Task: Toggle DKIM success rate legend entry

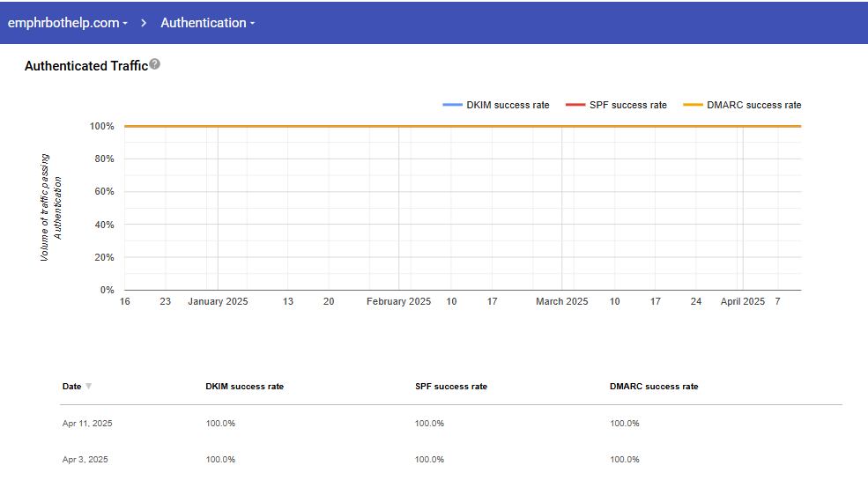Action: 496,105
